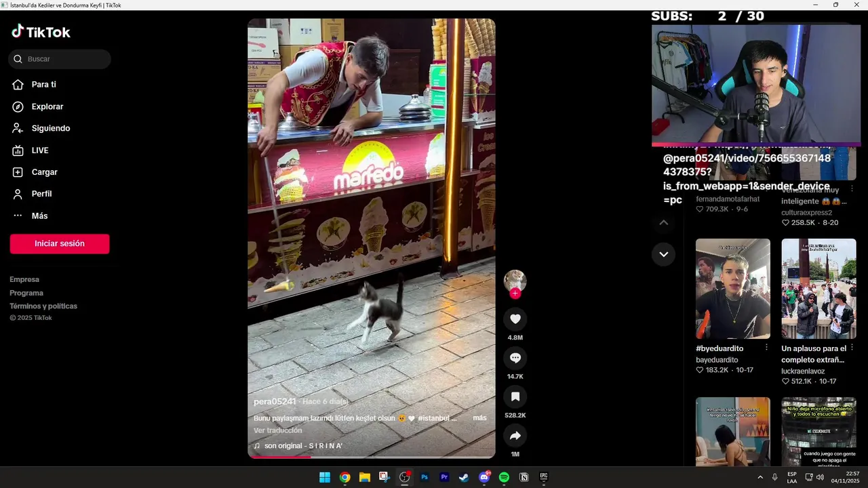Image resolution: width=868 pixels, height=488 pixels.
Task: Open the Perfil page
Action: [41, 194]
